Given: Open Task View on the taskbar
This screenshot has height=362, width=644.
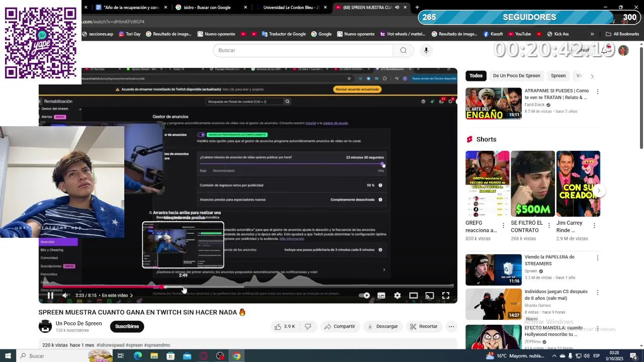Looking at the screenshot, I should coord(121,356).
